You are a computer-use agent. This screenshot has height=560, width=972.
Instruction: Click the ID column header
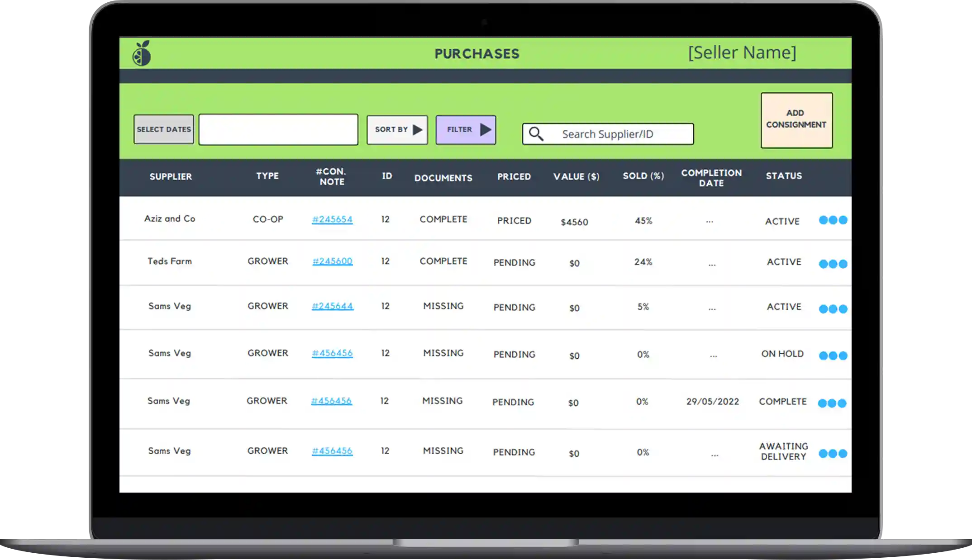point(387,176)
